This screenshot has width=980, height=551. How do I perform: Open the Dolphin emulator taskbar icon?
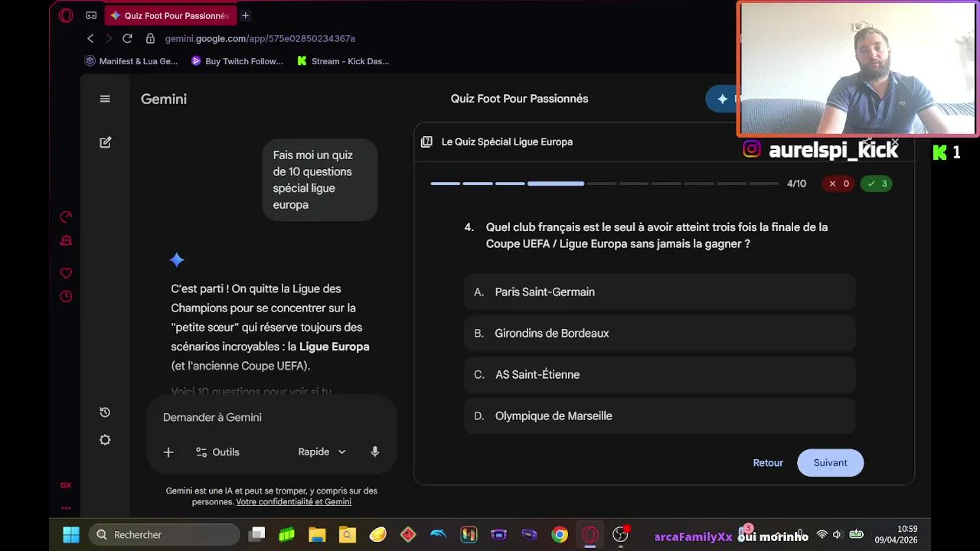coord(438,535)
